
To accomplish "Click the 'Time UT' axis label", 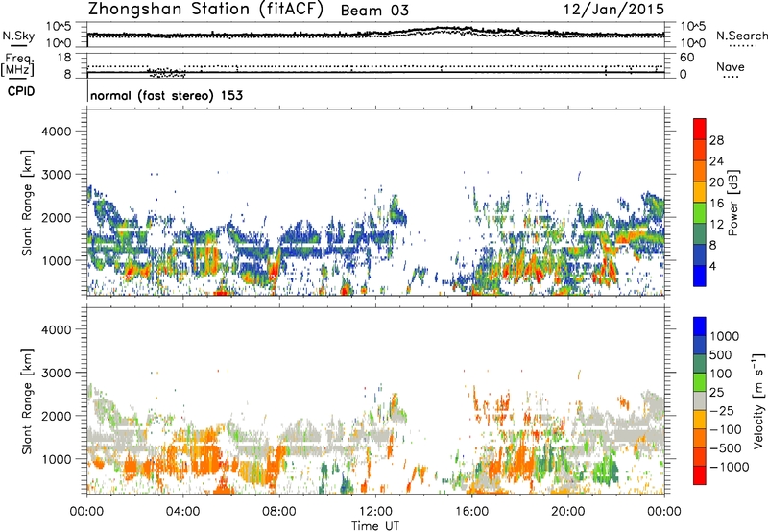I will tap(375, 526).
